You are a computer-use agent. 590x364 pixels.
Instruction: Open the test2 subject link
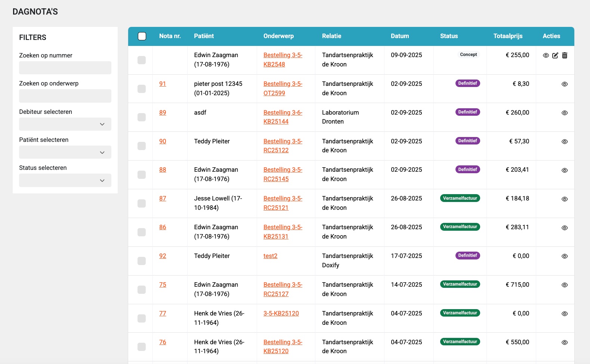coord(270,256)
